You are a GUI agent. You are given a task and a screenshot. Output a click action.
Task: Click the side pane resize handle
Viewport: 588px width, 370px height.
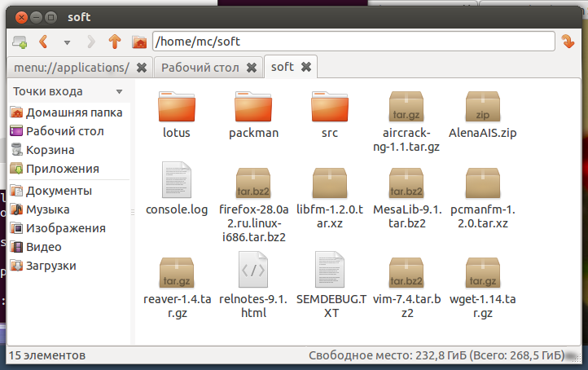(133, 213)
